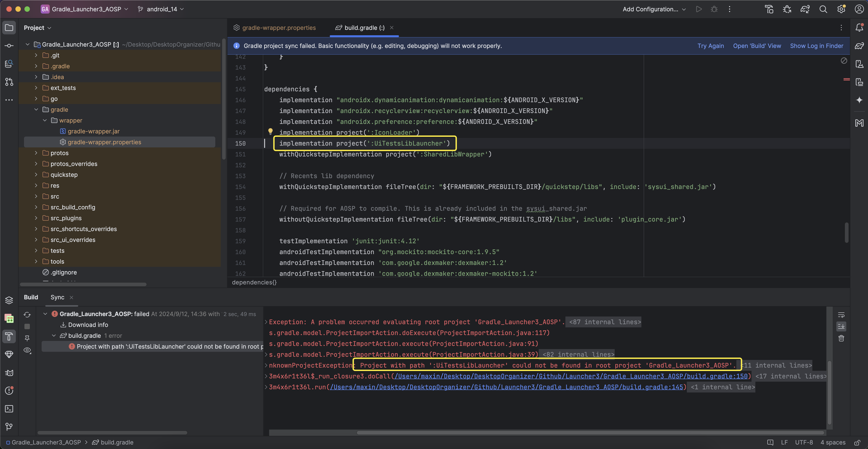Click Open 'Build' View link
Image resolution: width=868 pixels, height=449 pixels.
pyautogui.click(x=757, y=46)
